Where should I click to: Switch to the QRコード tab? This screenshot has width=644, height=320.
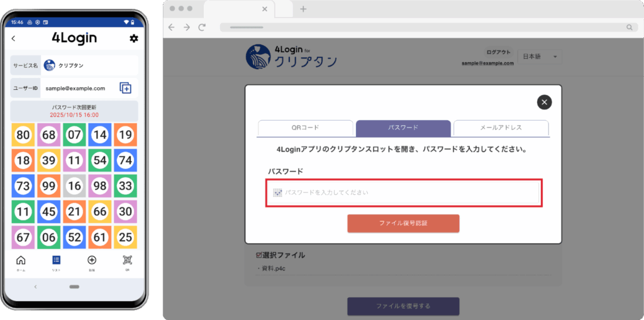[x=305, y=128]
